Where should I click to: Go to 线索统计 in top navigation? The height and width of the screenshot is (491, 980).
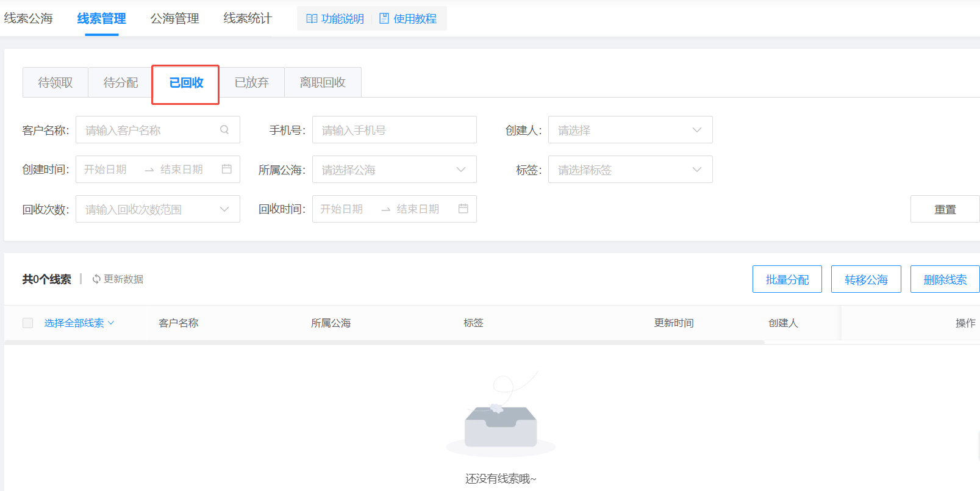tap(248, 19)
